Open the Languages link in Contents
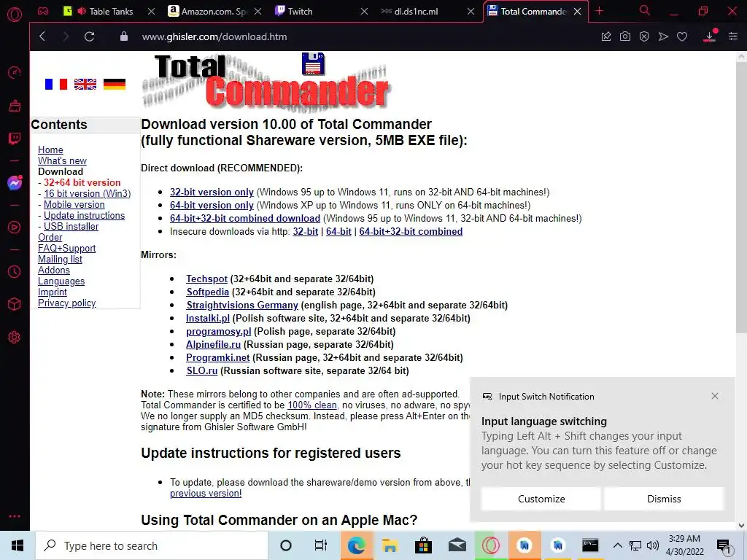This screenshot has height=560, width=747. click(61, 281)
